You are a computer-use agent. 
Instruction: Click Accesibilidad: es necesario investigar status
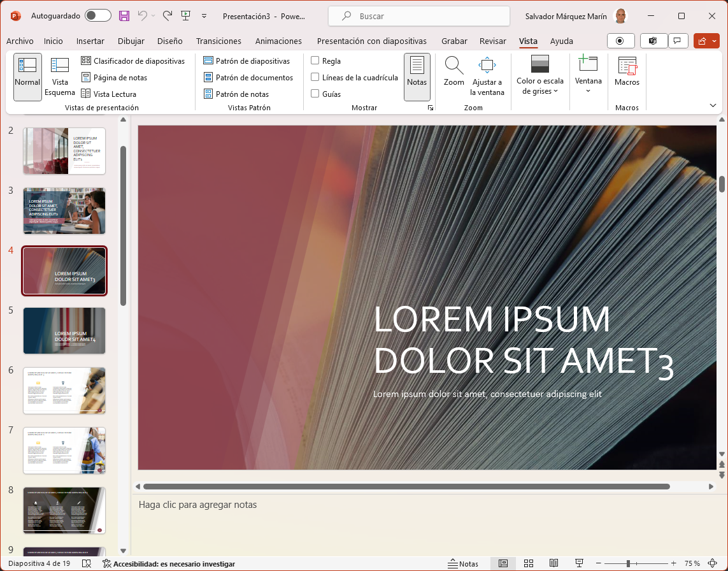pyautogui.click(x=169, y=563)
